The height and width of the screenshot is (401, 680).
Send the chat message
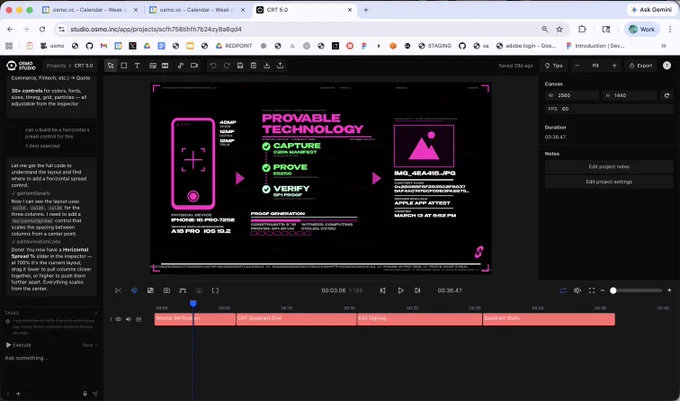click(95, 394)
